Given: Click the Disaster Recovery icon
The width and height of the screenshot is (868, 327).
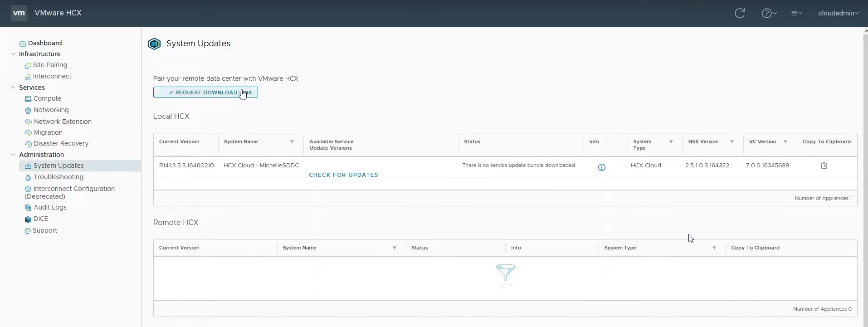Looking at the screenshot, I should (x=28, y=144).
